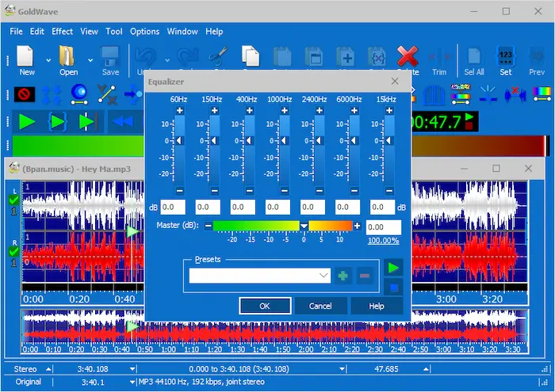Add a preset with green plus icon

[x=343, y=276]
